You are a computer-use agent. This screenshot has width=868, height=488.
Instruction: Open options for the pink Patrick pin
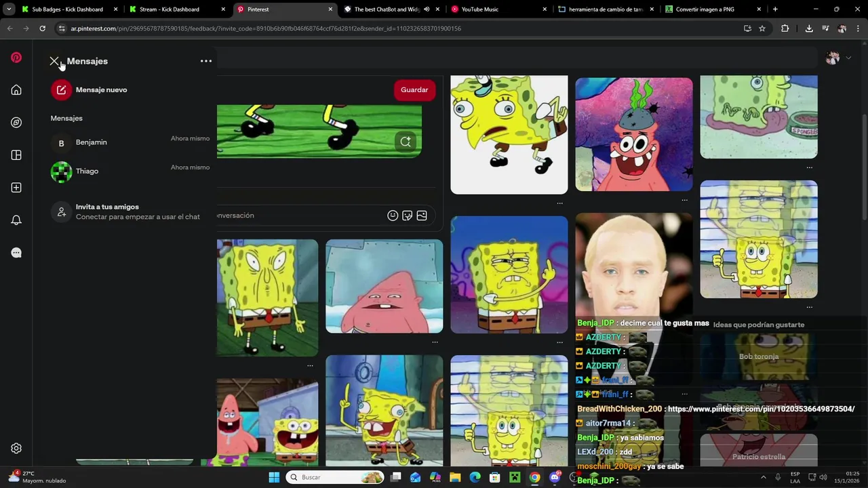pyautogui.click(x=435, y=342)
